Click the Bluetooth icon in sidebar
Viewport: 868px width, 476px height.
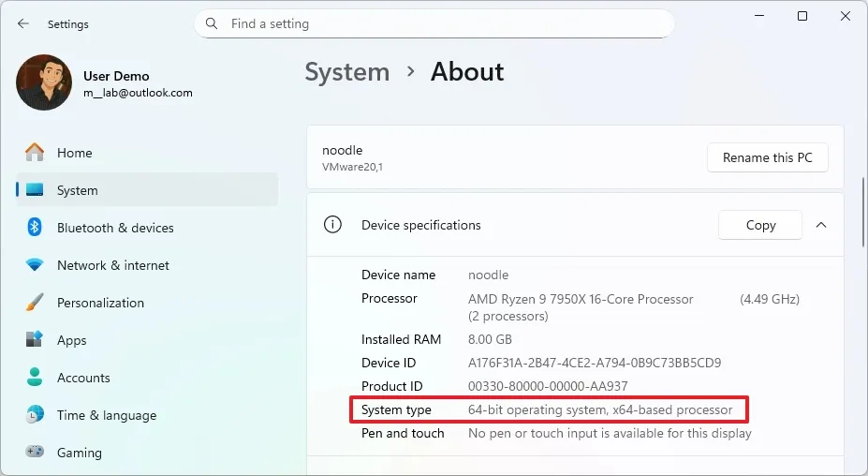point(35,227)
